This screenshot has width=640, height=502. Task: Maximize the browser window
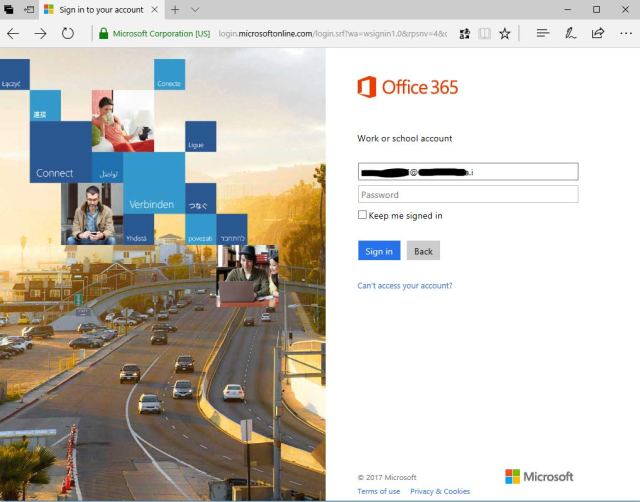[596, 9]
